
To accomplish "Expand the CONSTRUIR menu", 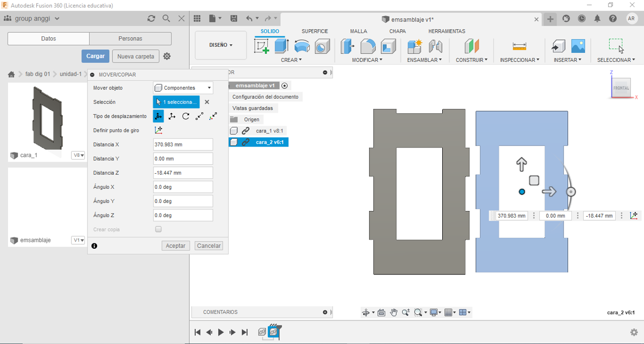I will pyautogui.click(x=471, y=60).
